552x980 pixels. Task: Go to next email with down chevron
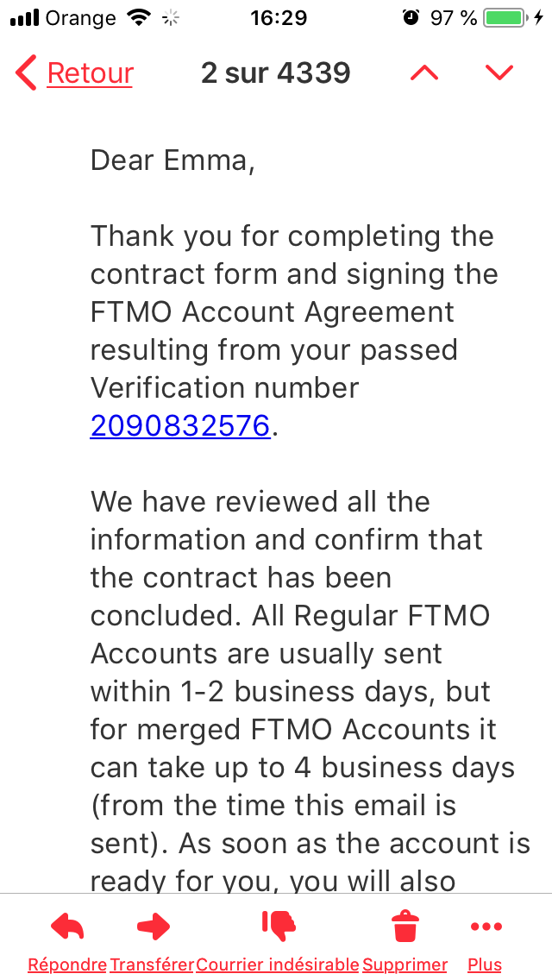(499, 73)
